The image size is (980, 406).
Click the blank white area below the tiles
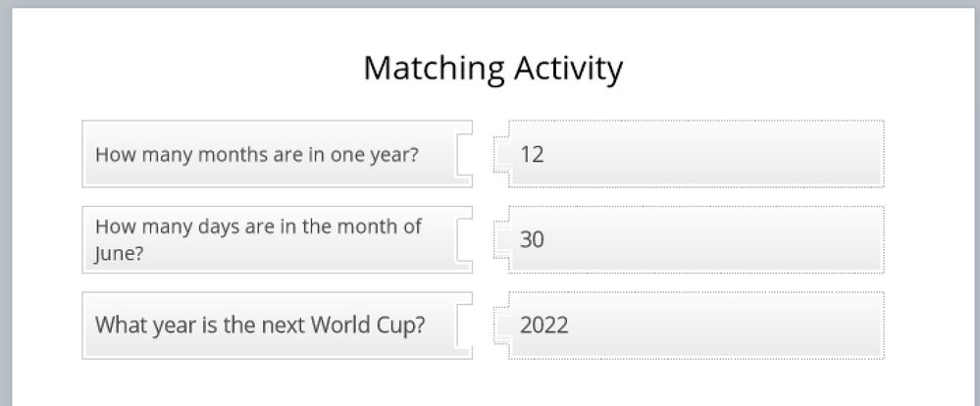490,384
